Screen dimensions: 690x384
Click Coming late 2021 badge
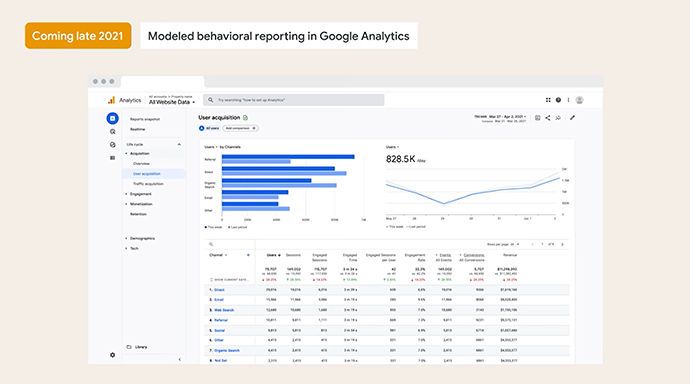coord(78,36)
